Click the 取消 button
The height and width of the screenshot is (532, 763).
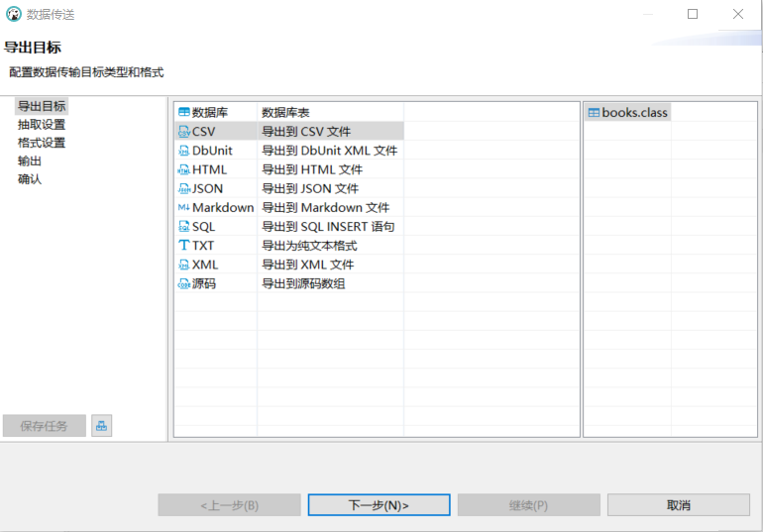(x=679, y=505)
